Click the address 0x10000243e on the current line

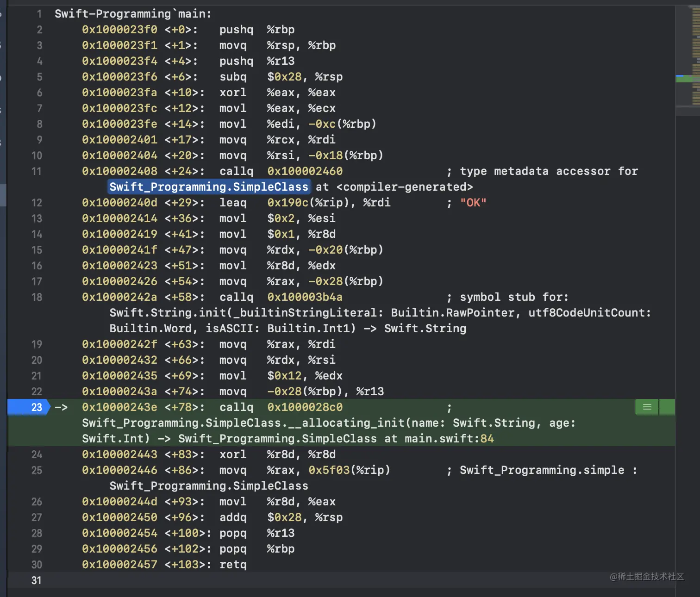click(x=120, y=407)
